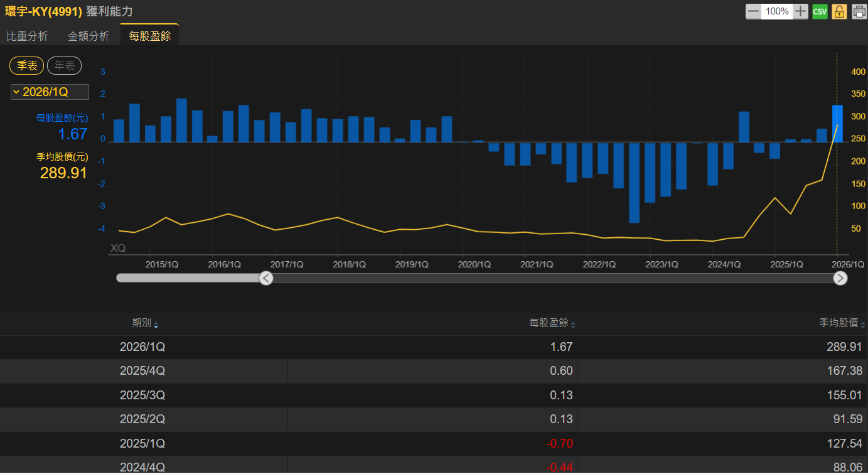Open the 比重分析 tab
868x474 pixels.
tap(27, 36)
